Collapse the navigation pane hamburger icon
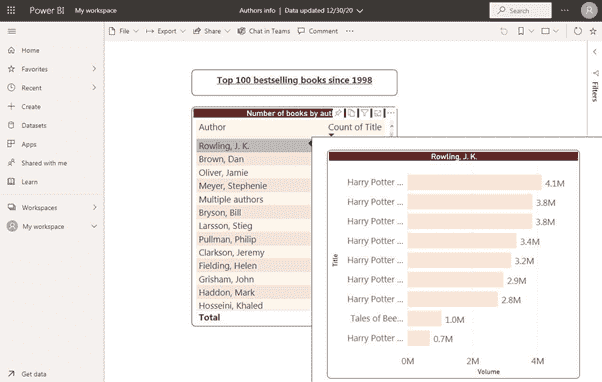 tap(12, 31)
